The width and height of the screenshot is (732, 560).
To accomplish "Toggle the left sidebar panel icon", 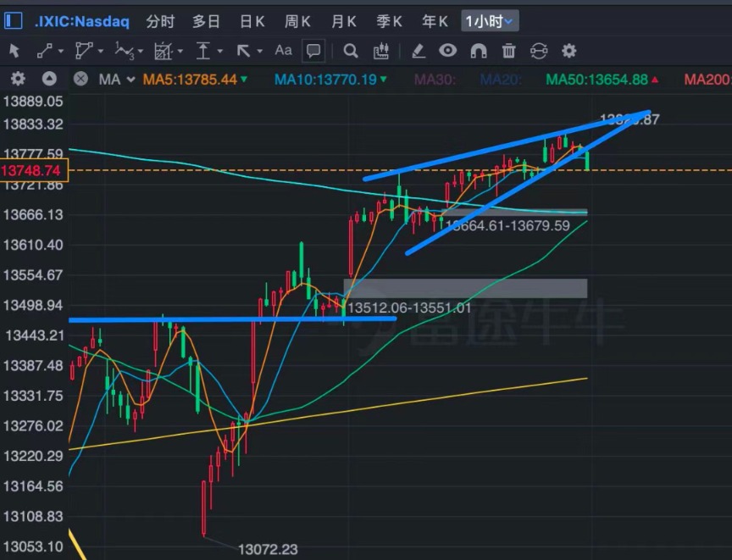I will point(13,21).
